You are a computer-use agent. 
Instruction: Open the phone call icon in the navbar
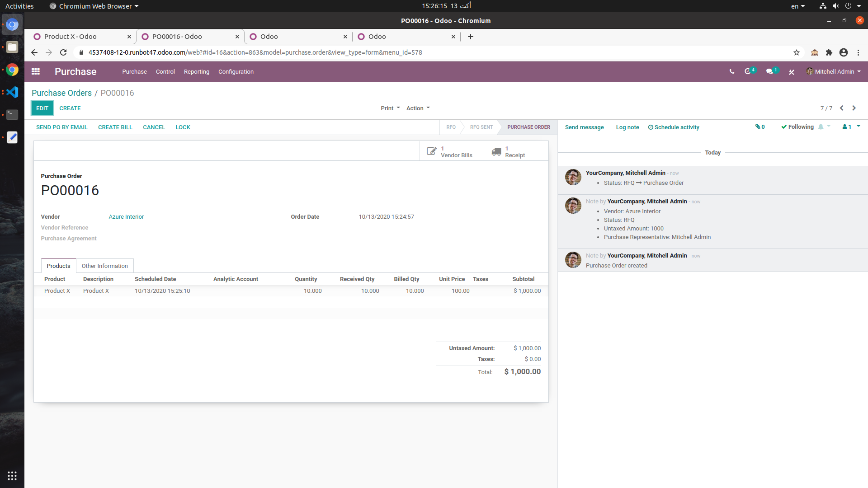point(731,71)
